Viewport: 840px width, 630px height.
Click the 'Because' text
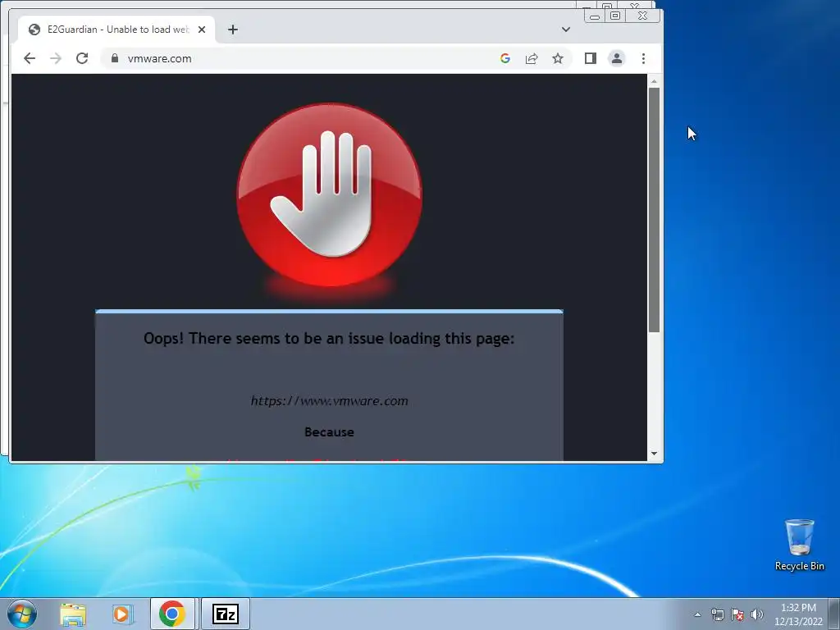(329, 431)
